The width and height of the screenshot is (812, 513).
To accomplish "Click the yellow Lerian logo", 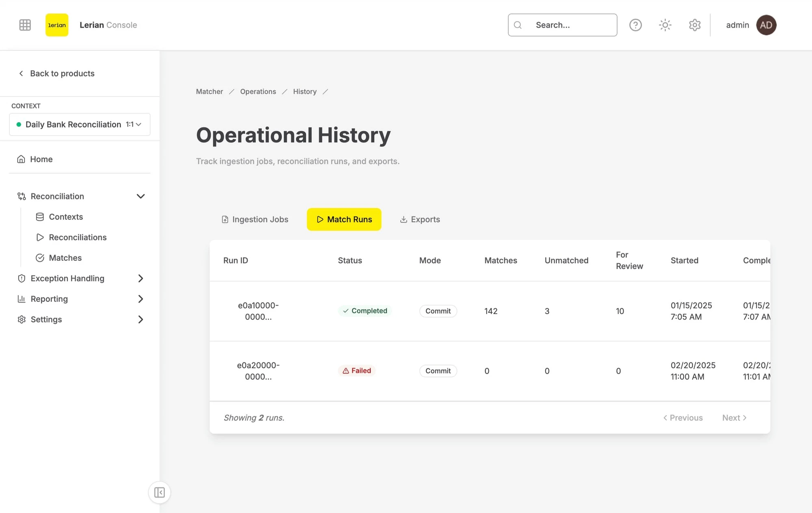I will [57, 25].
